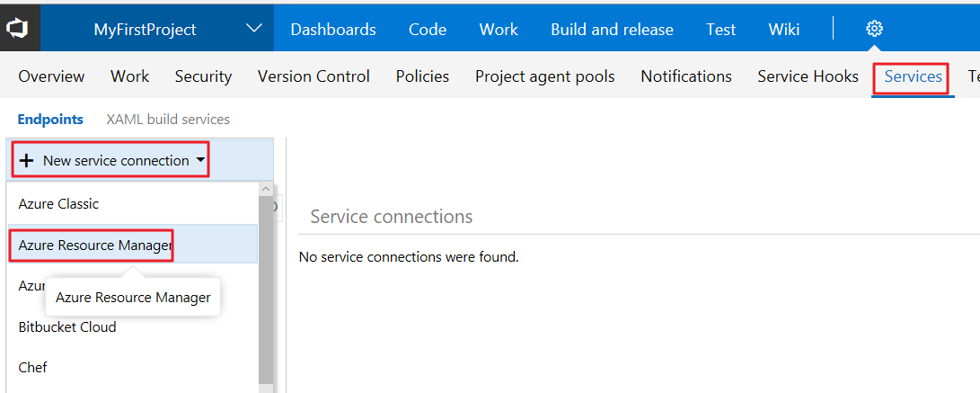Choose Chef service connection option
The height and width of the screenshot is (393, 980).
[32, 367]
